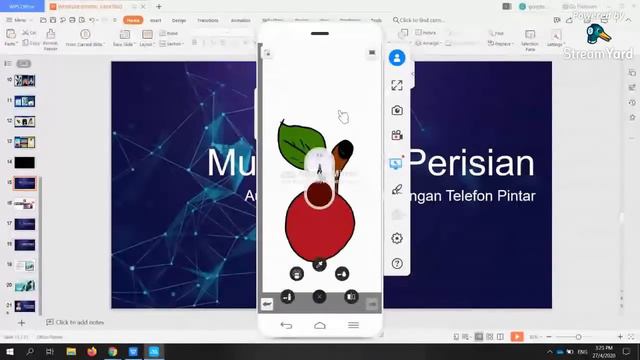Tap the phone back navigation arrow
640x360 pixels.
pos(286,325)
